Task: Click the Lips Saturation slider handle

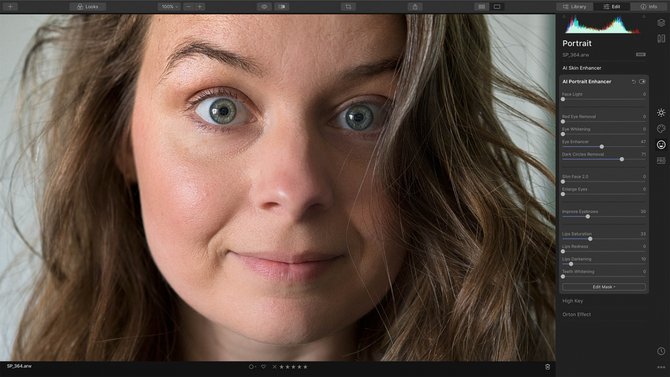Action: tap(590, 239)
